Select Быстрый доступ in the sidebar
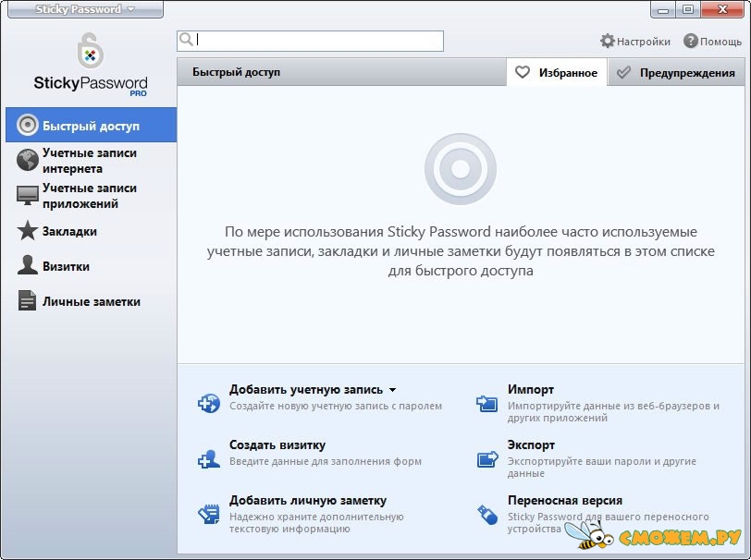This screenshot has height=560, width=751. [x=91, y=125]
